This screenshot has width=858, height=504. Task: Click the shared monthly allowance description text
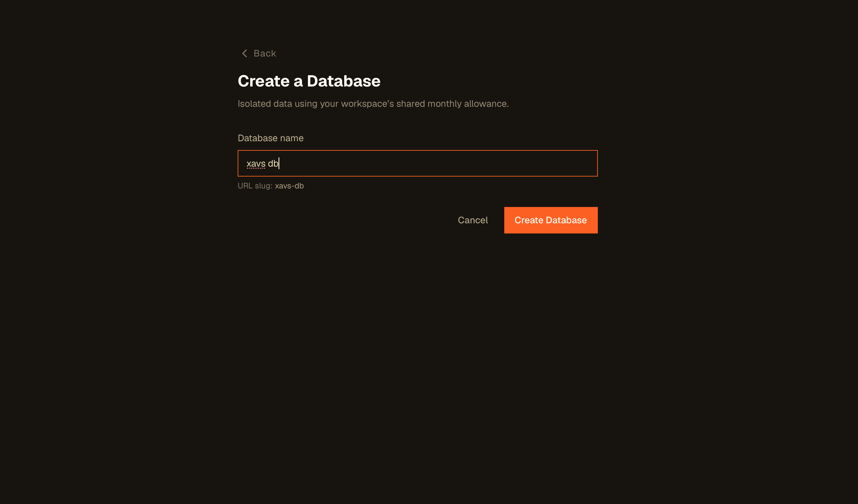(373, 103)
